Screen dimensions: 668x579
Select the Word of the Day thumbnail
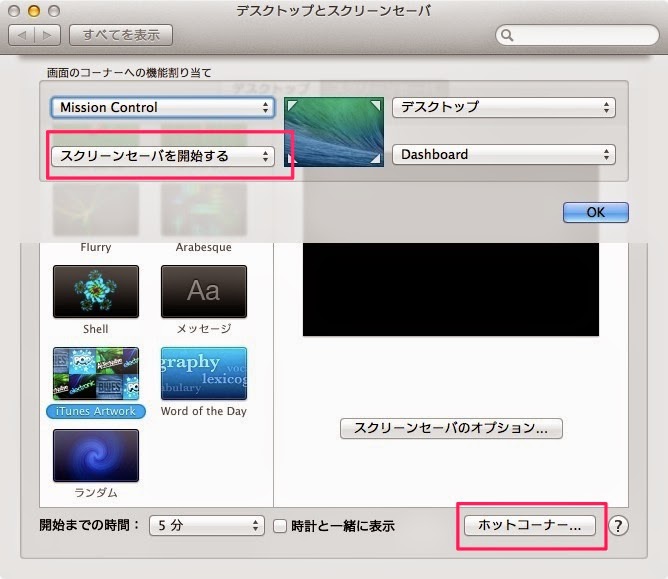coord(204,374)
